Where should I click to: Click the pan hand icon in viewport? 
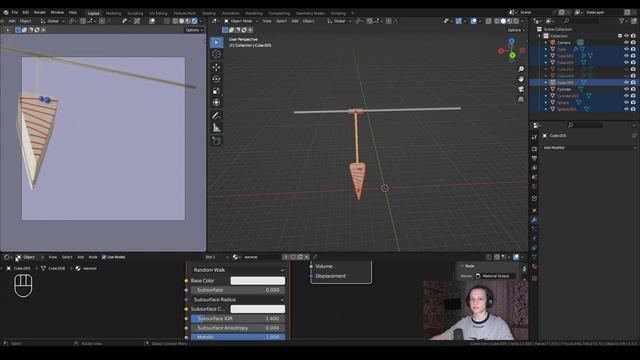pos(521,79)
